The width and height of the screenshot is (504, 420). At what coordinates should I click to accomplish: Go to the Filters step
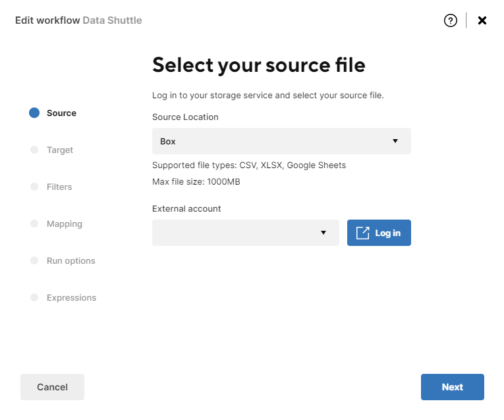59,187
